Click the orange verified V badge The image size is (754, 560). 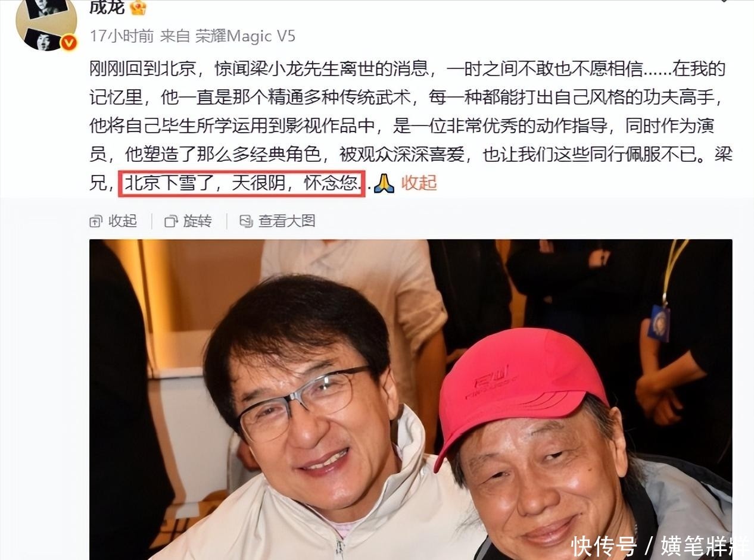tap(69, 43)
